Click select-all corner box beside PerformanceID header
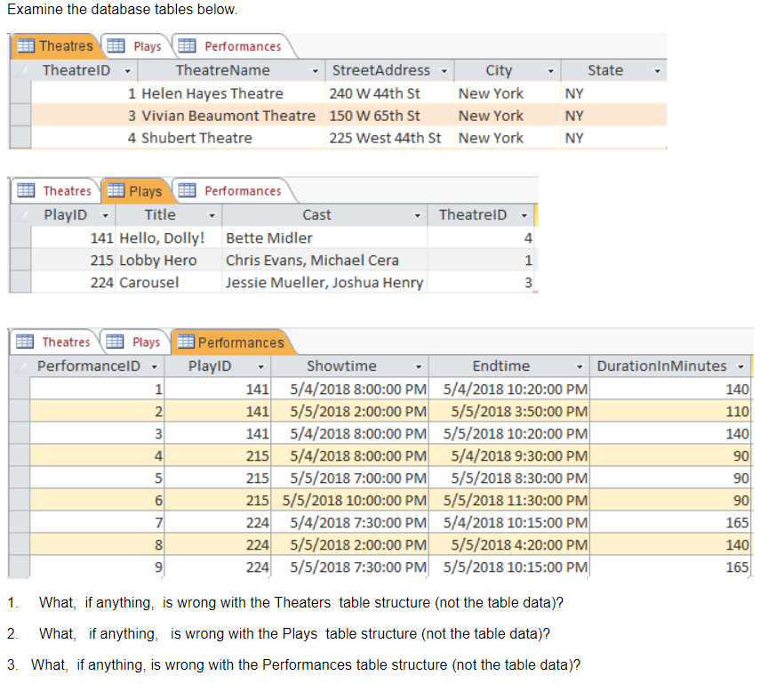This screenshot has height=692, width=784. [21, 366]
